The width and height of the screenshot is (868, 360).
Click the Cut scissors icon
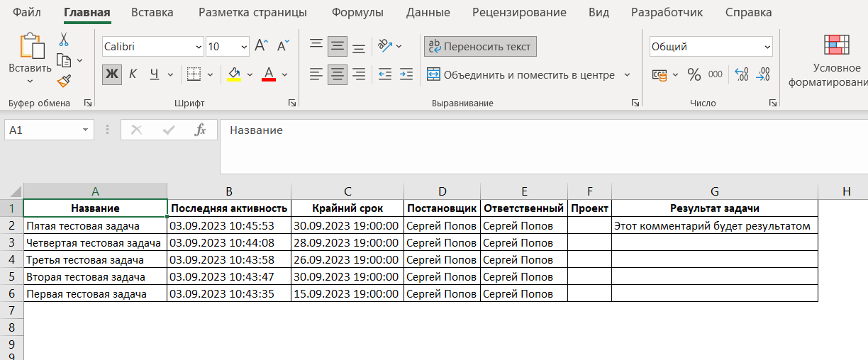[64, 40]
